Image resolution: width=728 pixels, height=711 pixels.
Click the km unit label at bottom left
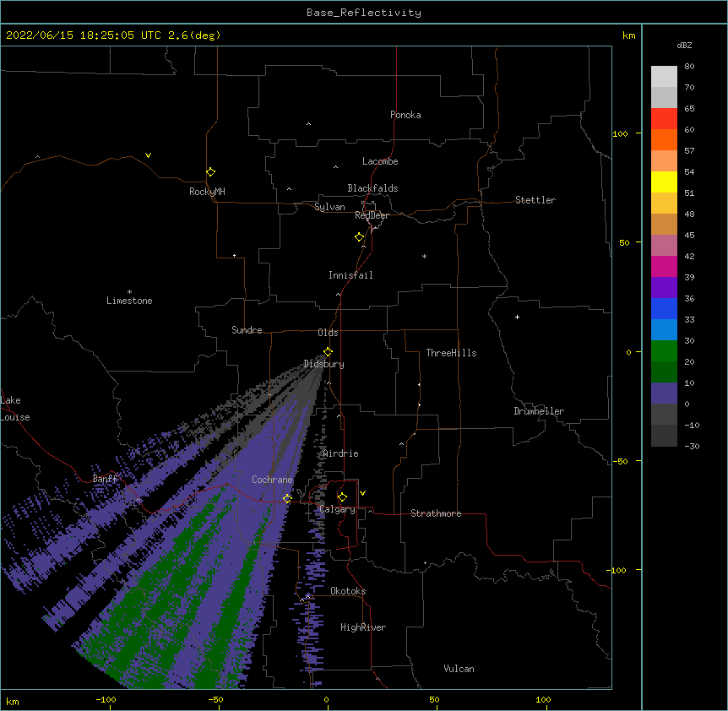pyautogui.click(x=13, y=702)
